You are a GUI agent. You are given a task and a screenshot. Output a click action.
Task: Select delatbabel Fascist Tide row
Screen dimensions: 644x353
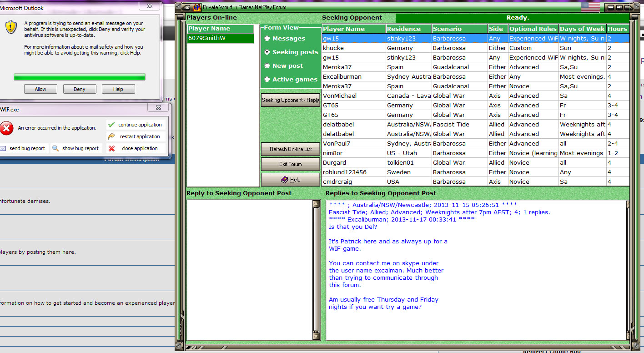[x=475, y=125]
